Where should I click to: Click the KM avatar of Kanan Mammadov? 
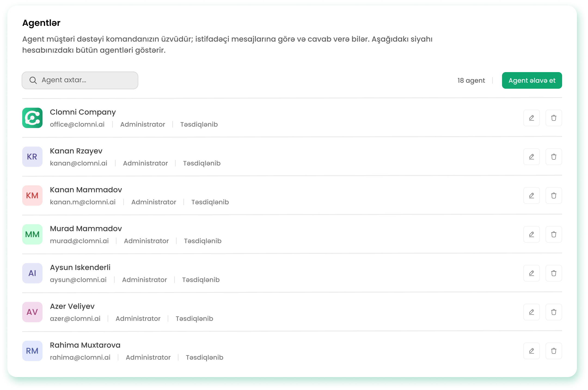tap(32, 195)
